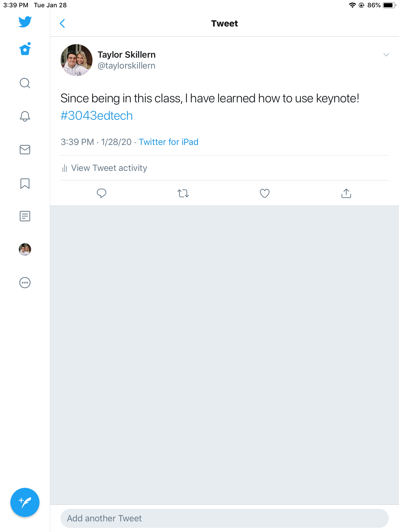Click View Tweet activity

[109, 168]
